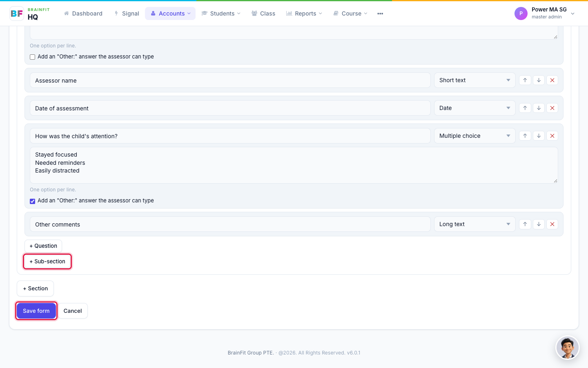
Task: Open the assistant avatar chat bubble
Action: coord(568,348)
